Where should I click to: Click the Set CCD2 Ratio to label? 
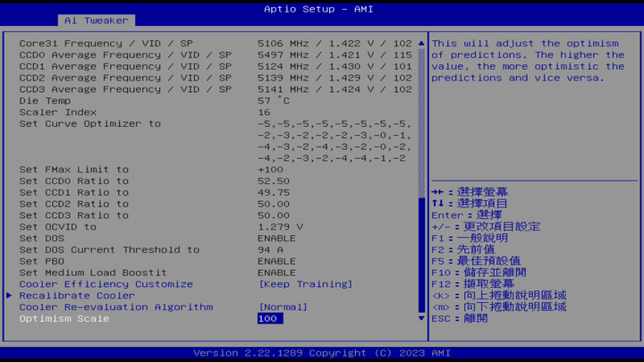pos(74,204)
